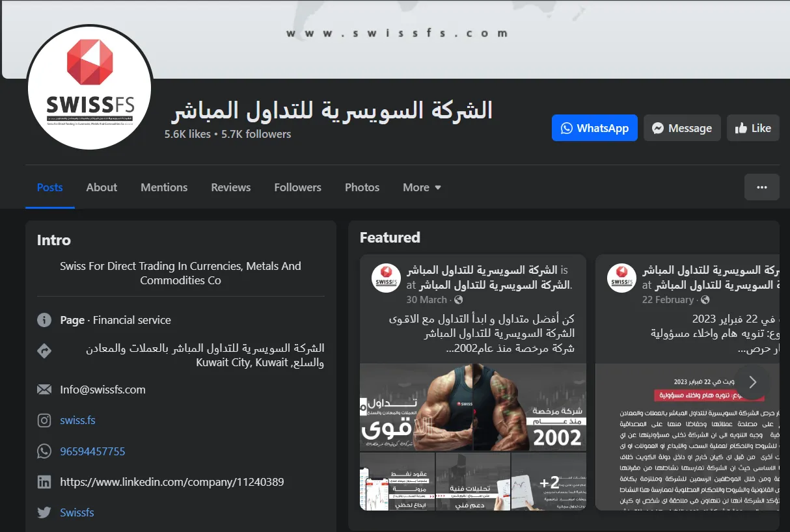Open the Followers tab

(x=297, y=187)
